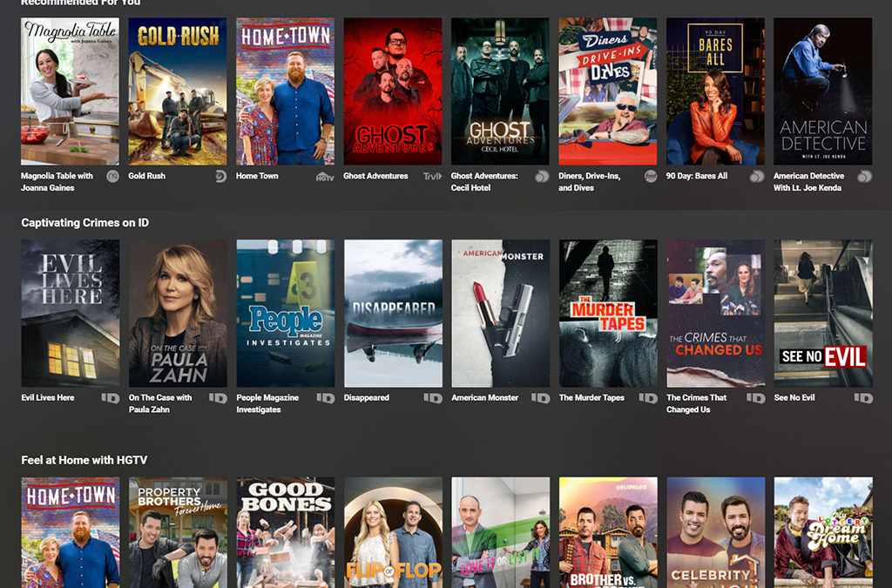The height and width of the screenshot is (588, 892).
Task: Open the Magnolia Table with Joanna Gaines poster
Action: tap(70, 91)
